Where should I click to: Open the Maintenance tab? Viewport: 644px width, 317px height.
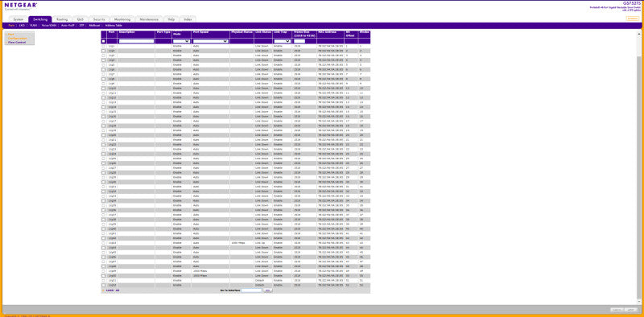pos(149,19)
